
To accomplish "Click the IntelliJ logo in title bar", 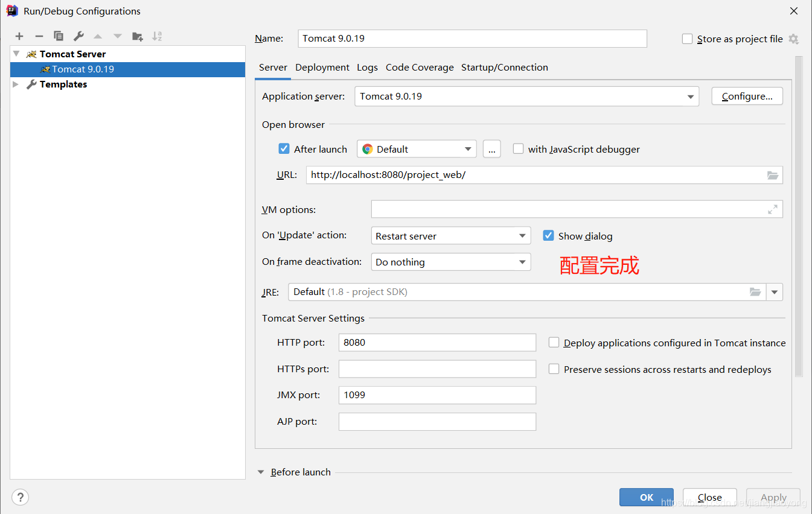I will pos(12,11).
